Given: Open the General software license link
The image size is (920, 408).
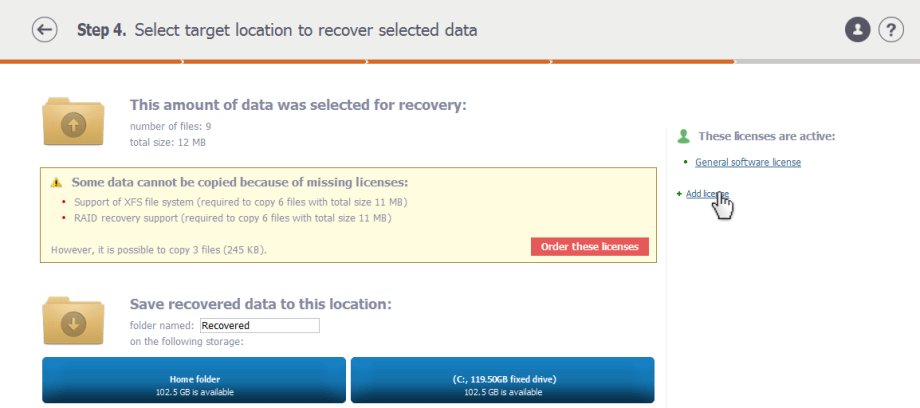Looking at the screenshot, I should pos(748,162).
